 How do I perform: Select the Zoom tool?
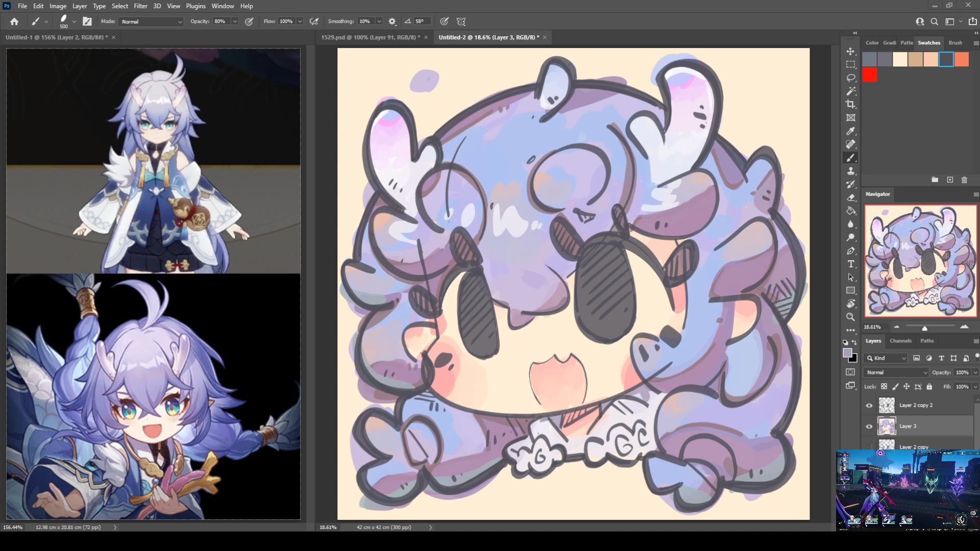(x=850, y=317)
